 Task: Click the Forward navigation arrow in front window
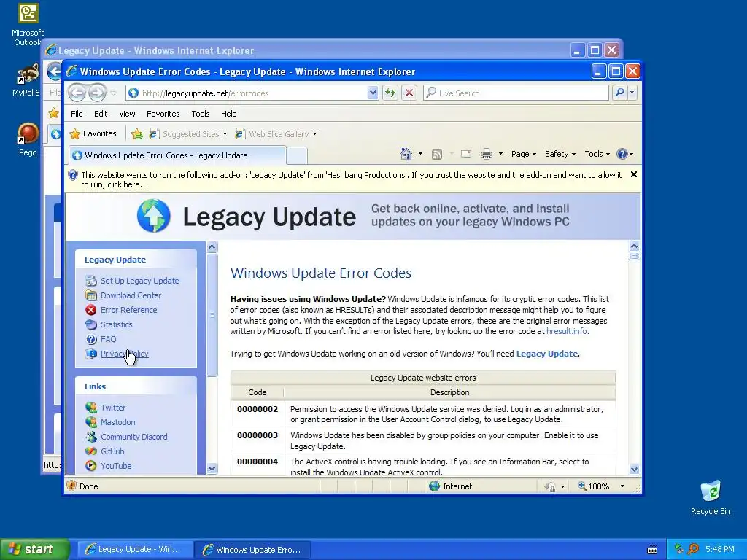[97, 93]
